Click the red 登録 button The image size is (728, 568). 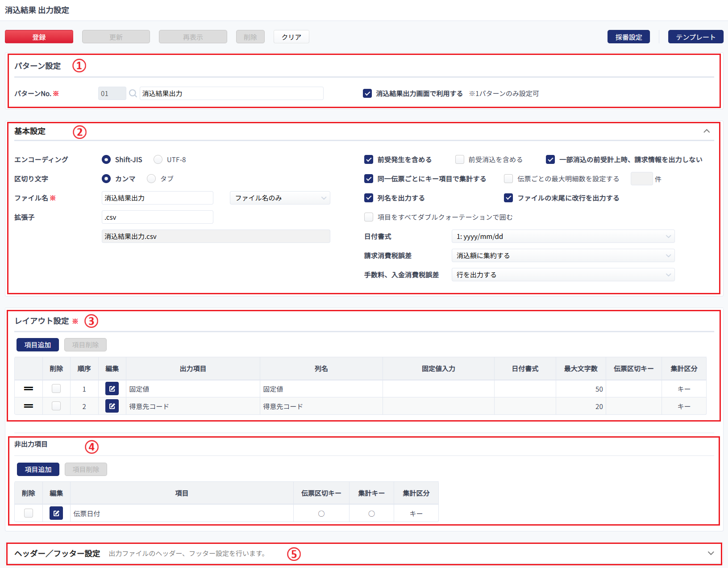coord(39,37)
